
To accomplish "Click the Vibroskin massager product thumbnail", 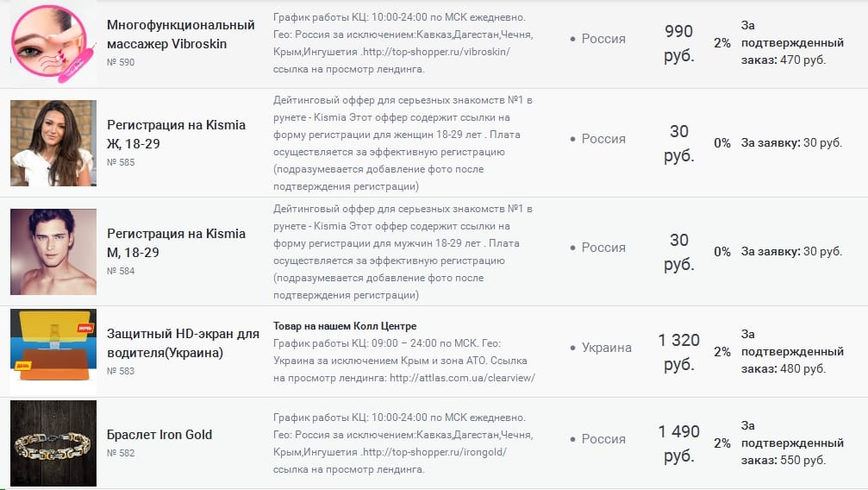I will click(x=53, y=44).
